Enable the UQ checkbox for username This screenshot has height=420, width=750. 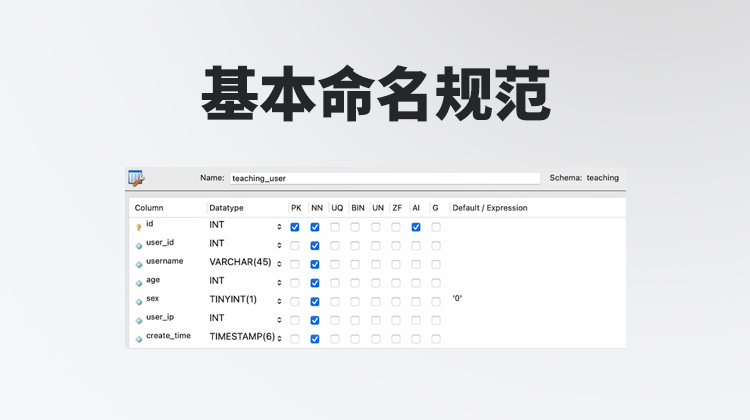click(335, 264)
